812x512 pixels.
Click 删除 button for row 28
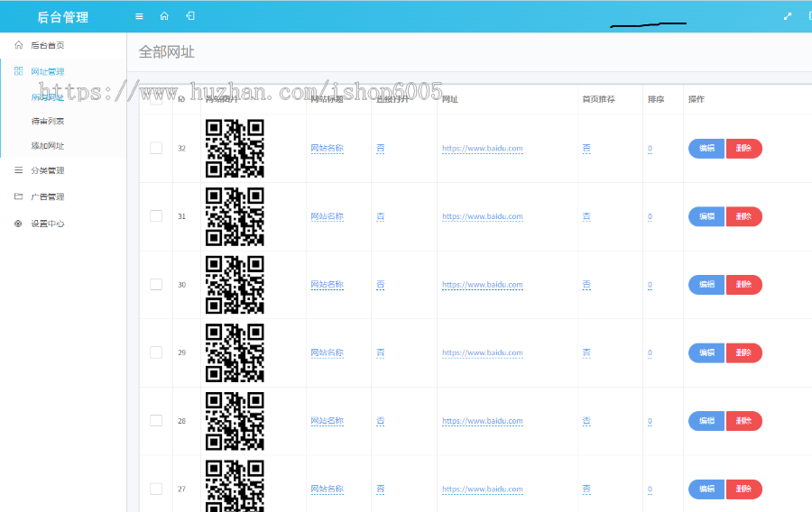tap(744, 421)
